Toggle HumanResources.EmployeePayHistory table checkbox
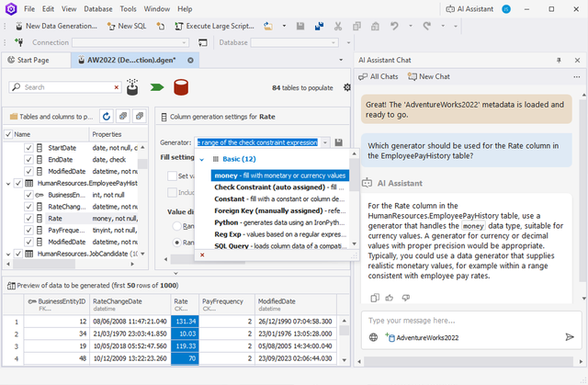The width and height of the screenshot is (588, 385). click(18, 184)
